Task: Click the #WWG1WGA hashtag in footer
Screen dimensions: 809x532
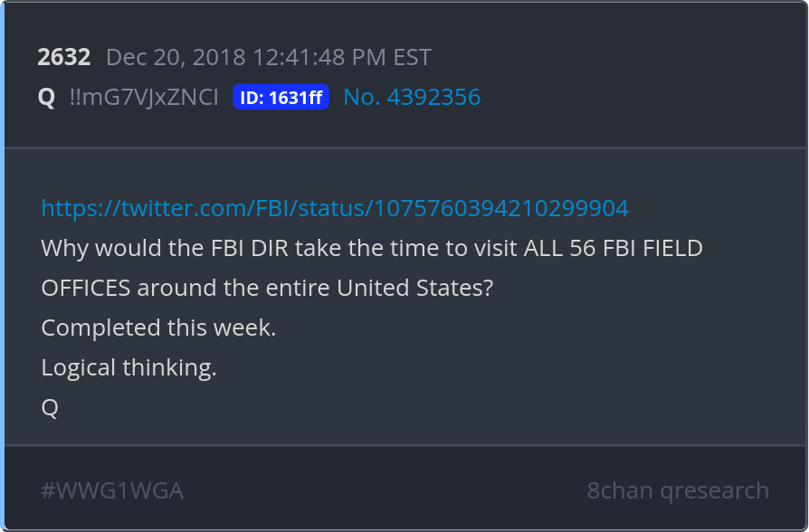Action: click(112, 490)
